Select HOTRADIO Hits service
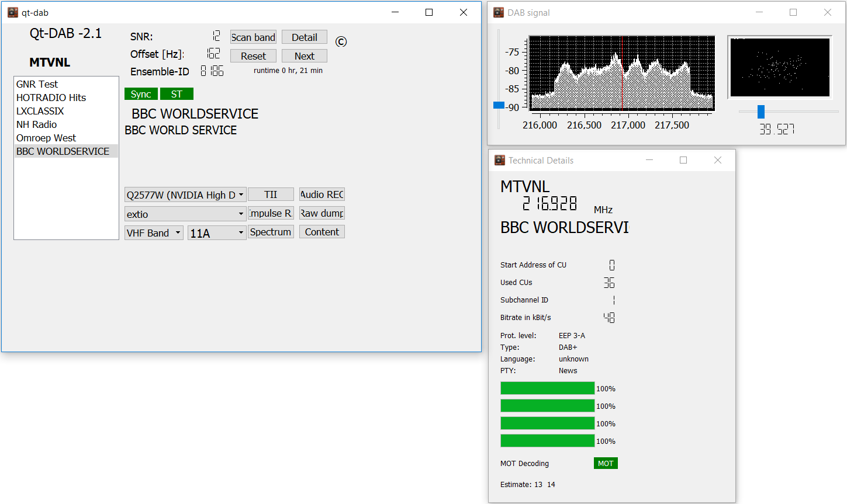 (x=66, y=98)
